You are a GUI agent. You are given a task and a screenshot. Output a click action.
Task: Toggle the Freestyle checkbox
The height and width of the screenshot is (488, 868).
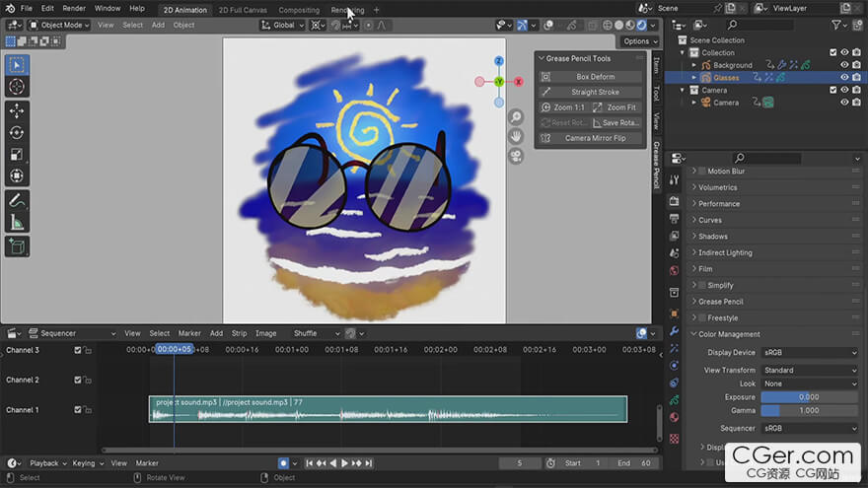[700, 318]
